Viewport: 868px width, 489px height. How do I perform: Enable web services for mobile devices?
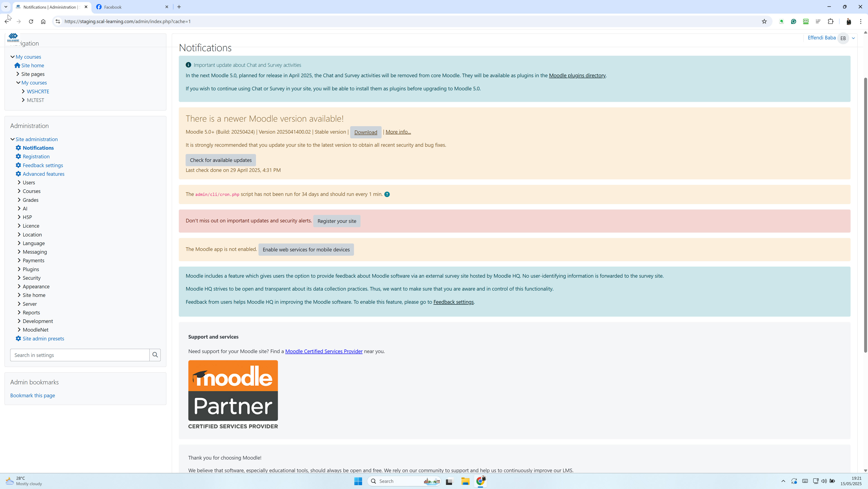point(306,250)
